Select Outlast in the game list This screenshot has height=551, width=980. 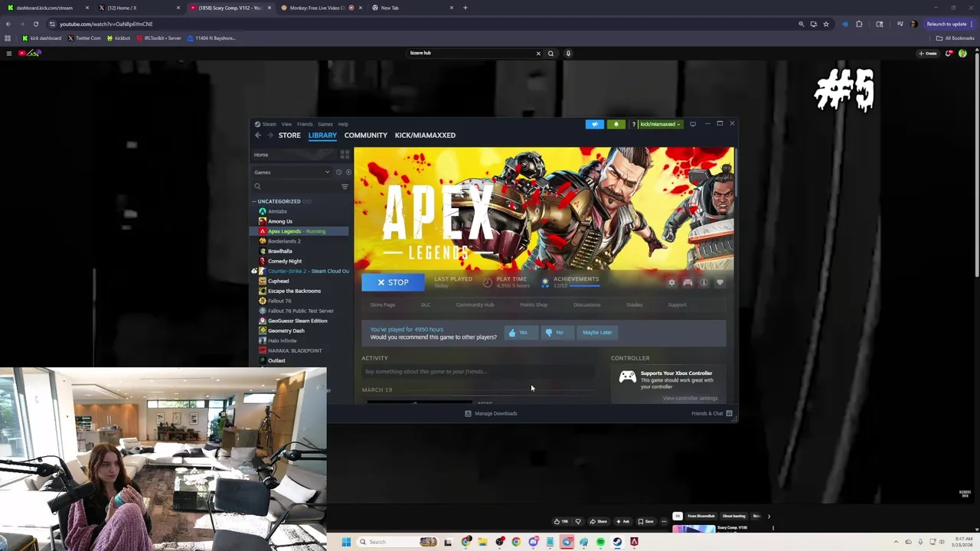point(276,360)
